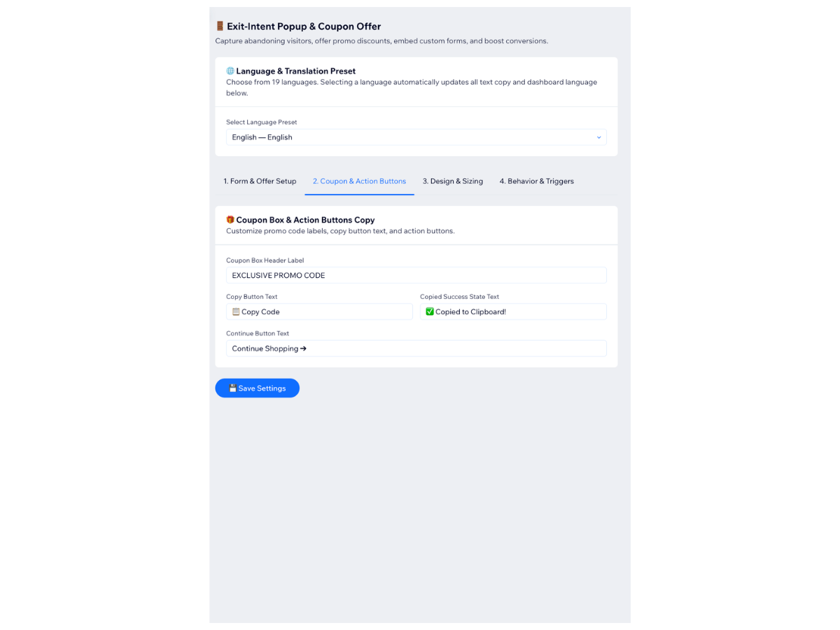Screen dimensions: 840x630
Task: Open the Select Language Preset dropdown
Action: tap(416, 137)
